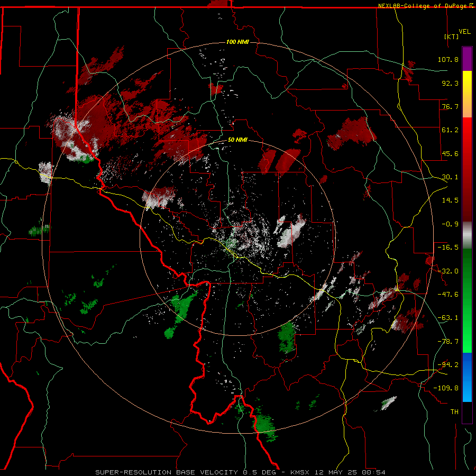Pick the yellow-orange segment of the color bar
This screenshot has height=476, width=476.
tap(467, 94)
